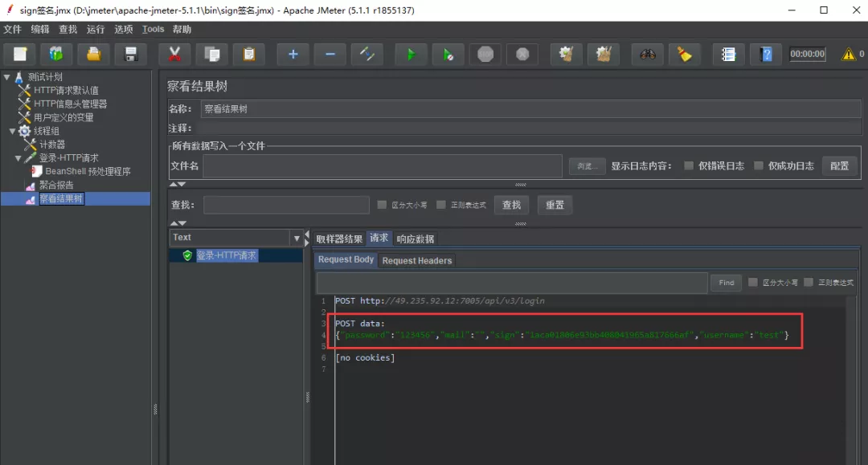Click the 浏览 browse button
This screenshot has width=868, height=465.
click(x=587, y=166)
